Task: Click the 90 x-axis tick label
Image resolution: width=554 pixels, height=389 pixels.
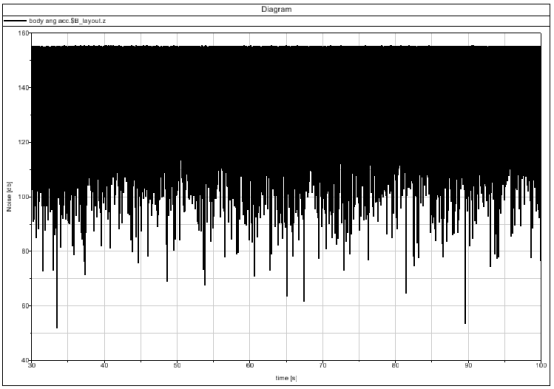Action: [x=468, y=366]
